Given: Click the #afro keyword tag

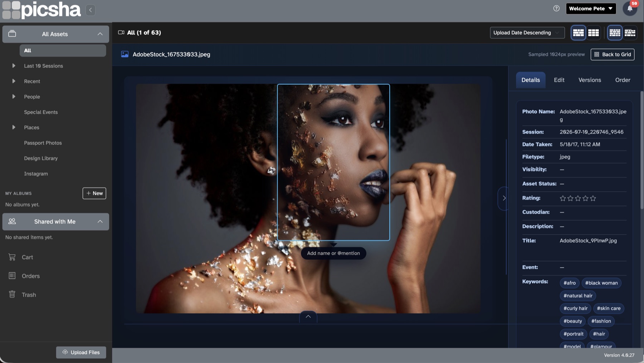Looking at the screenshot, I should (570, 283).
